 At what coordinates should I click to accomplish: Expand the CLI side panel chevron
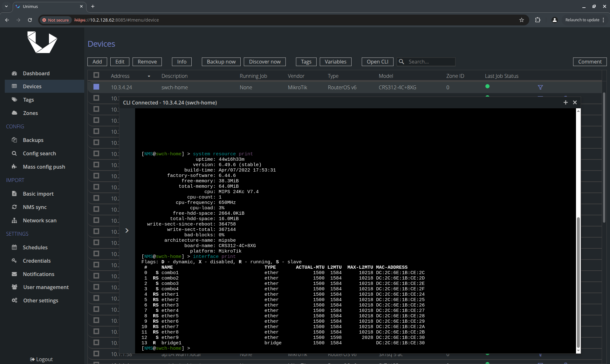[127, 231]
